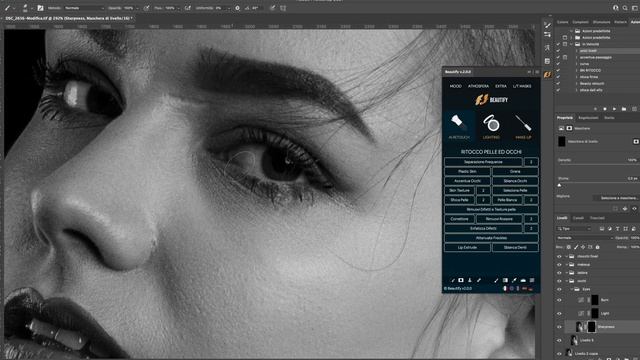Filter layers by type layer icon
The width and height of the screenshot is (640, 360).
pos(617,229)
